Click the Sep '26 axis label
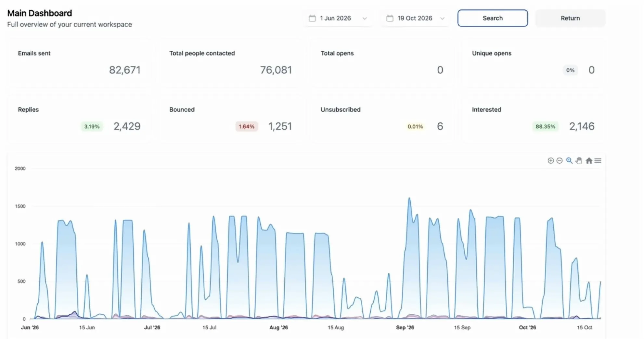The height and width of the screenshot is (339, 644). click(x=405, y=327)
